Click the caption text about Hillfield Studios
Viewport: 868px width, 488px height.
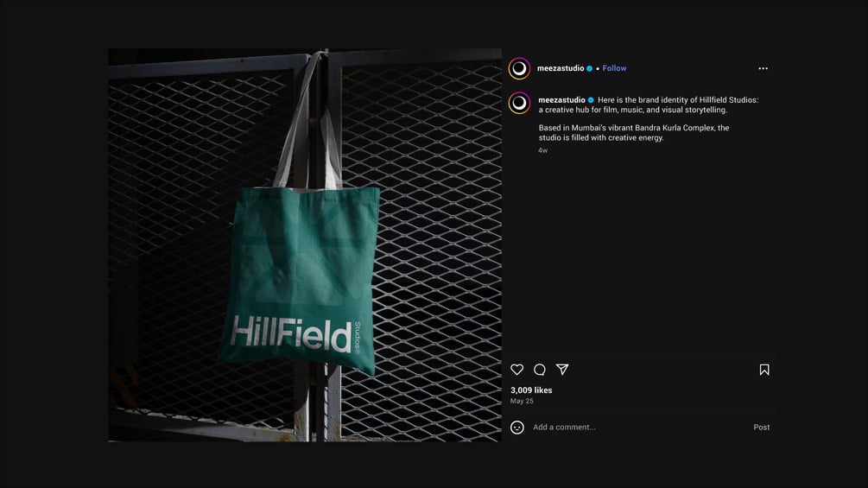coord(649,119)
